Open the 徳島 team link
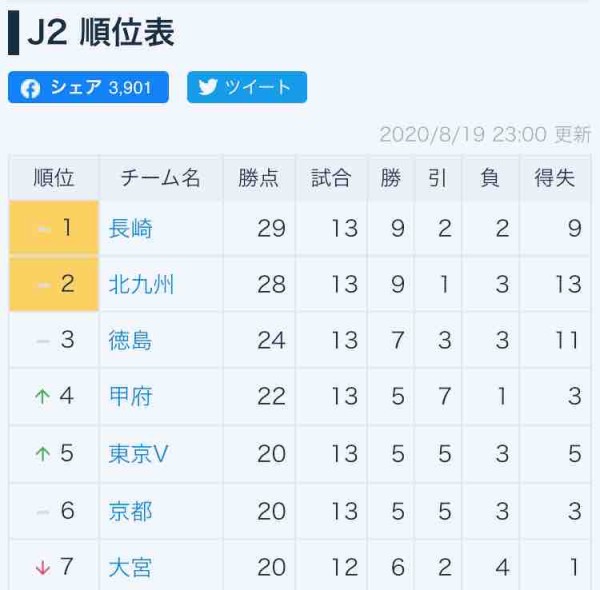Viewport: 600px width, 590px height. (130, 340)
